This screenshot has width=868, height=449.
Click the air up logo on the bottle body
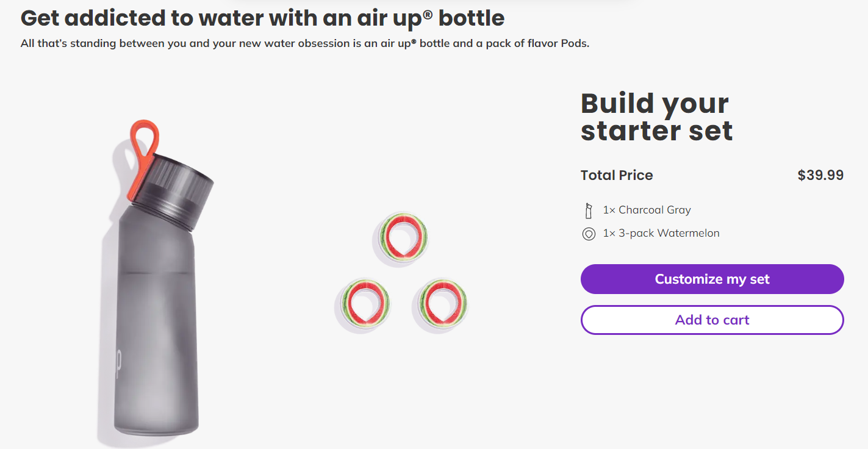120,360
